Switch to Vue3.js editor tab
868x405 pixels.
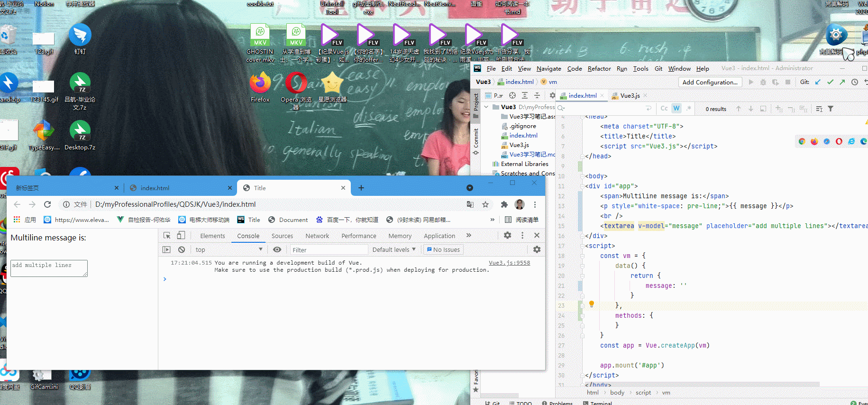629,96
